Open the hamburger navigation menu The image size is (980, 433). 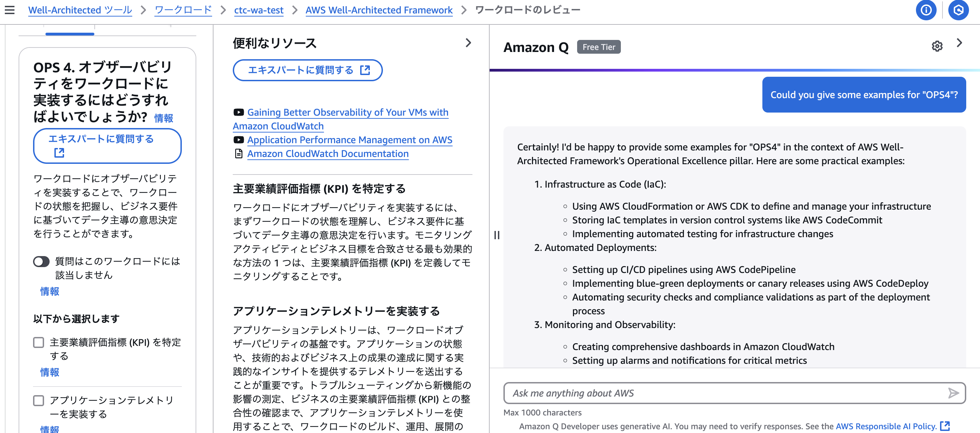pyautogui.click(x=10, y=10)
